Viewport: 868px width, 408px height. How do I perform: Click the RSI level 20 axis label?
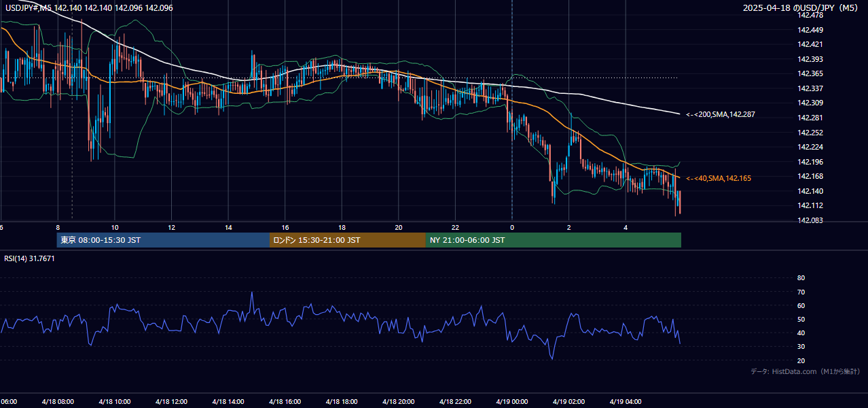[801, 360]
